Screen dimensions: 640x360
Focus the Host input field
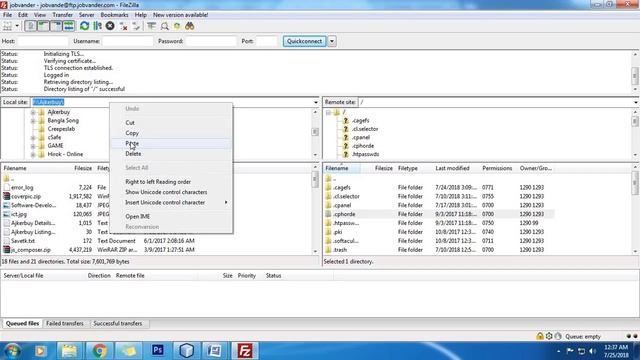43,41
